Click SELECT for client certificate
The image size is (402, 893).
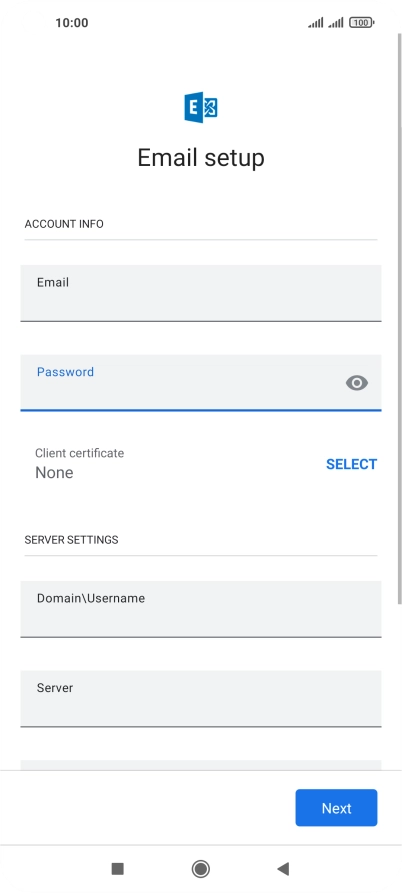point(351,464)
